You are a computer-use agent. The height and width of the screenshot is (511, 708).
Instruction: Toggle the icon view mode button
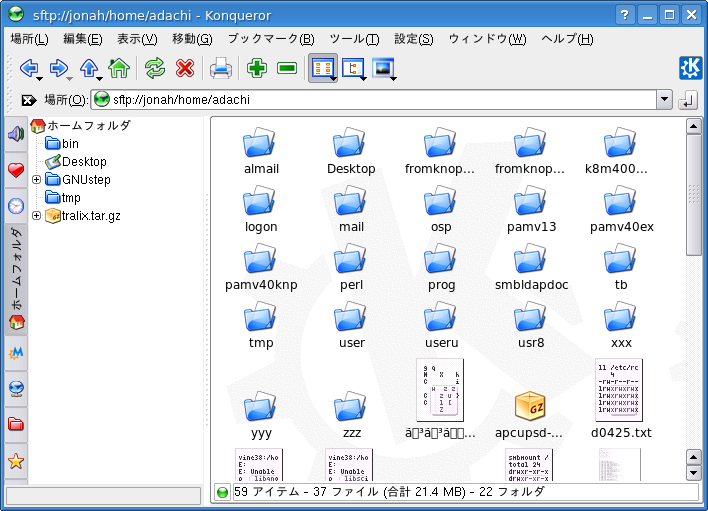(x=322, y=68)
